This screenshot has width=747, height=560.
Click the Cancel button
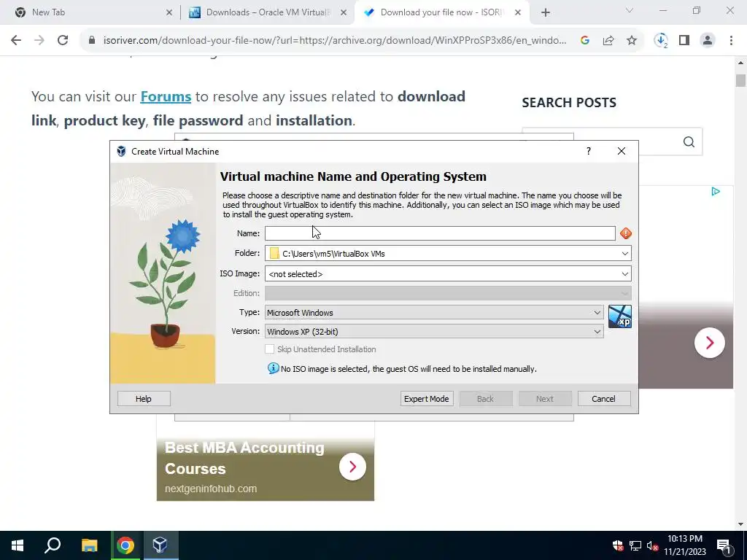pyautogui.click(x=603, y=399)
